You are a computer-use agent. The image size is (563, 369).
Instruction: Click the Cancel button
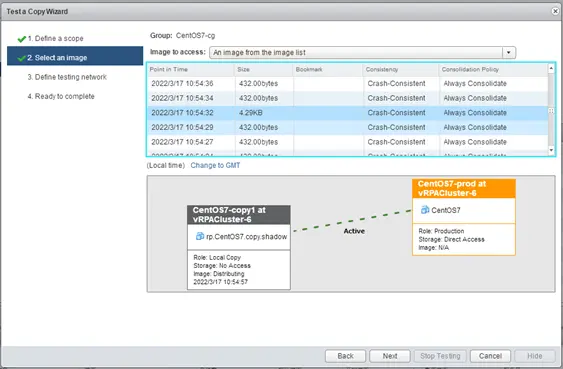(490, 356)
